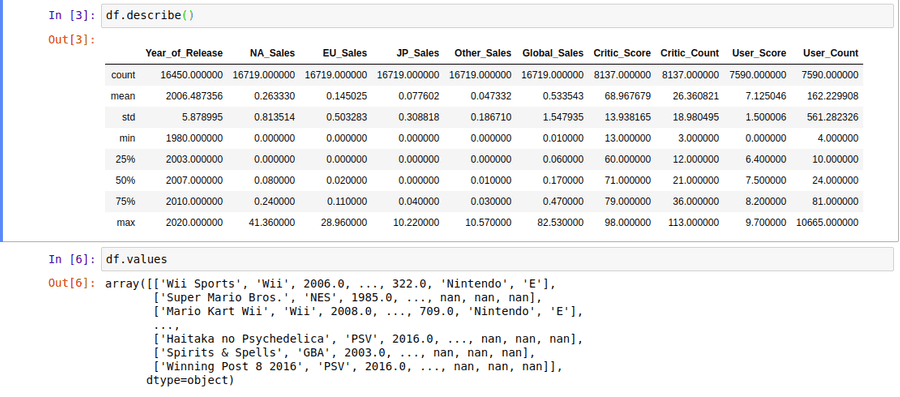Click the count value 16450.000000
Viewport: 900px width, 397px height.
click(192, 75)
